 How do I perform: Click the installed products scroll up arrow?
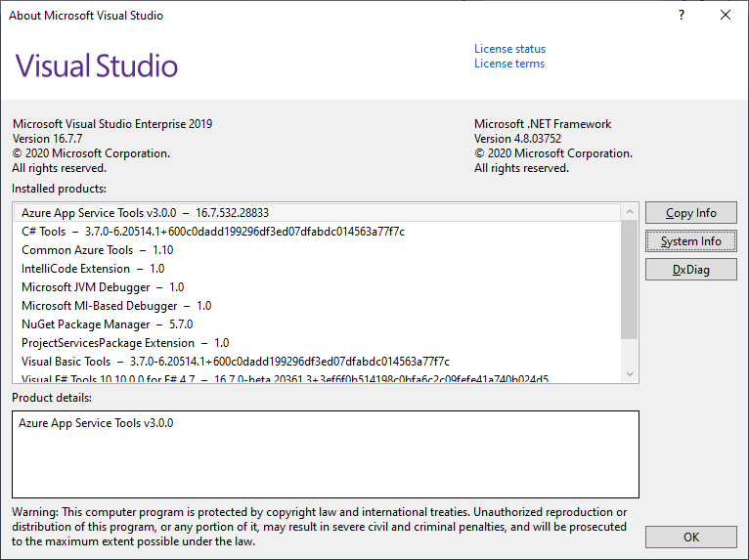tap(630, 211)
